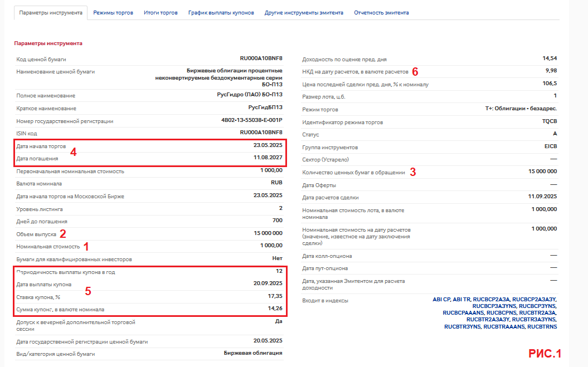This screenshot has height=367, width=588.
Task: Click the Валюта номинала value RUB
Action: point(277,183)
